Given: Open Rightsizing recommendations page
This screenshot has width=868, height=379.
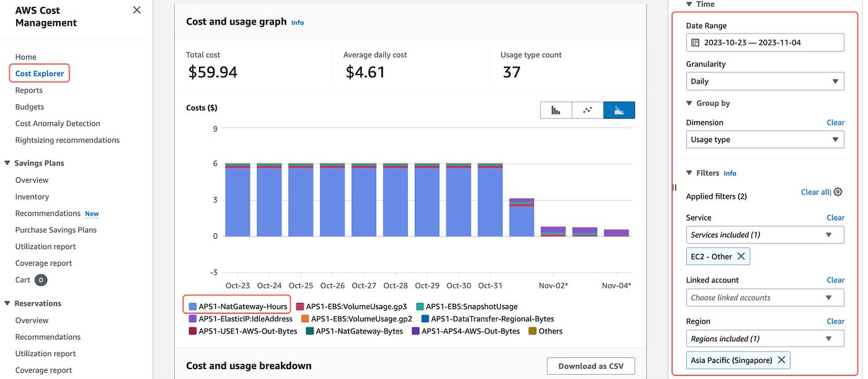Looking at the screenshot, I should tap(68, 140).
